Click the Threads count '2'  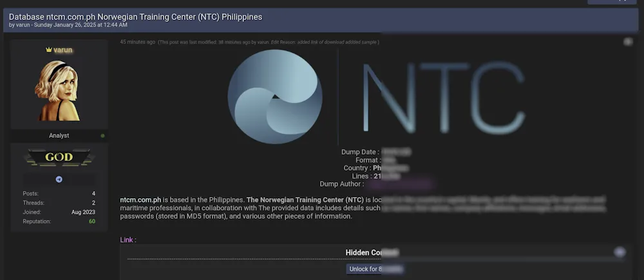tap(93, 203)
